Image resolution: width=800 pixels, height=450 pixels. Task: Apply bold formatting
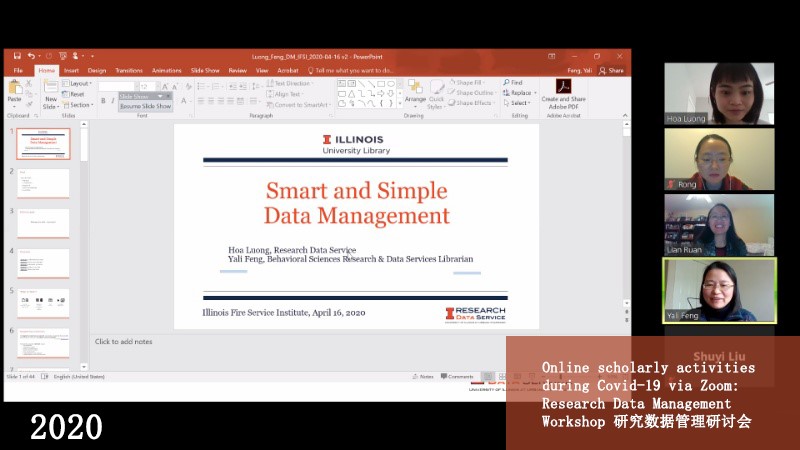point(103,101)
